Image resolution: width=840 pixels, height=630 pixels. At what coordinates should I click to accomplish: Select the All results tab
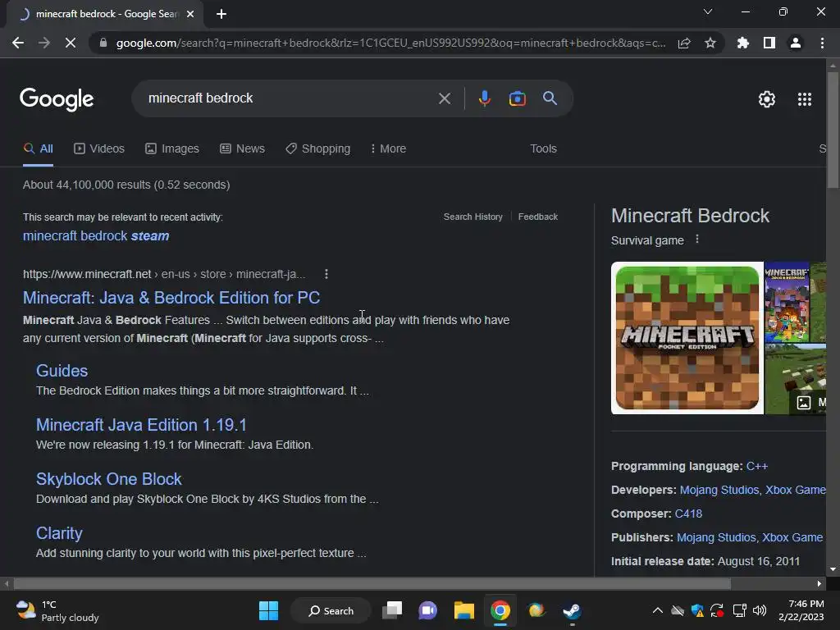(38, 149)
